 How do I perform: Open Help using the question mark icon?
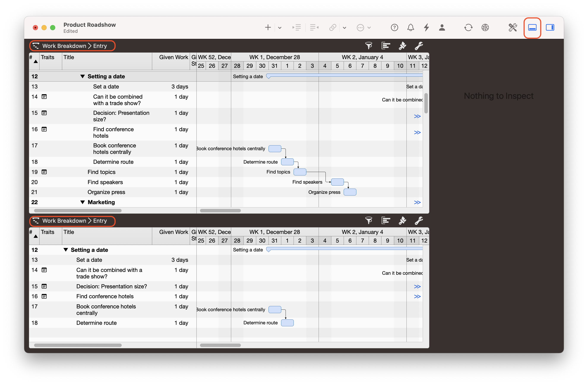(x=394, y=27)
